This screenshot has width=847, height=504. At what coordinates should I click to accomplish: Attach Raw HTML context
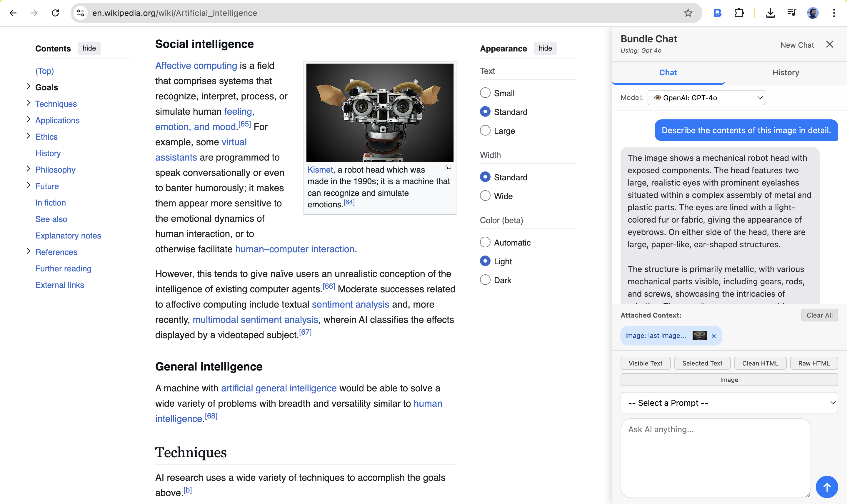tap(814, 363)
